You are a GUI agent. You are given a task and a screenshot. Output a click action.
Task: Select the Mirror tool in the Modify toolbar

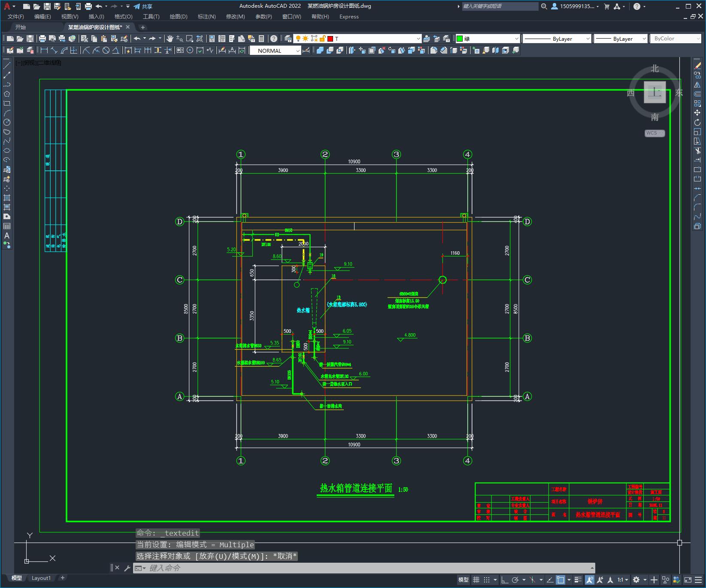click(697, 84)
